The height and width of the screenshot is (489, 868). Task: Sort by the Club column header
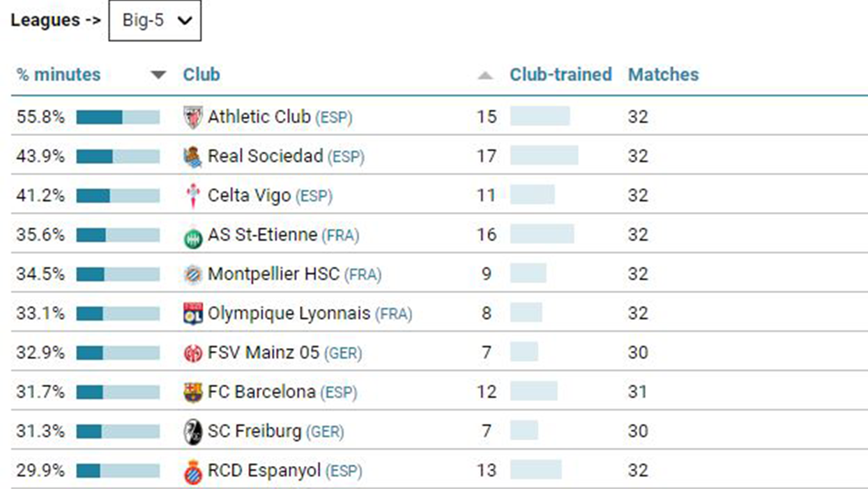tap(201, 75)
